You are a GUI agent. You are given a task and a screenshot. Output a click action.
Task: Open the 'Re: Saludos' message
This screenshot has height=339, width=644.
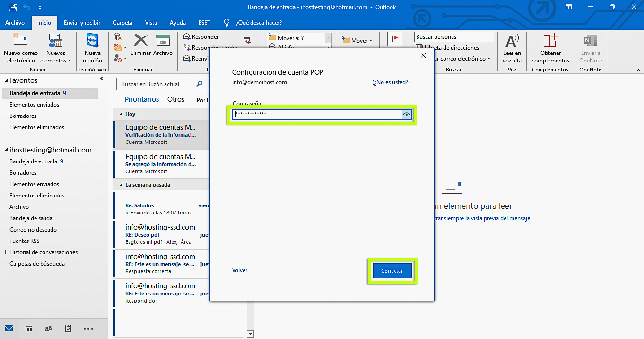pos(162,205)
